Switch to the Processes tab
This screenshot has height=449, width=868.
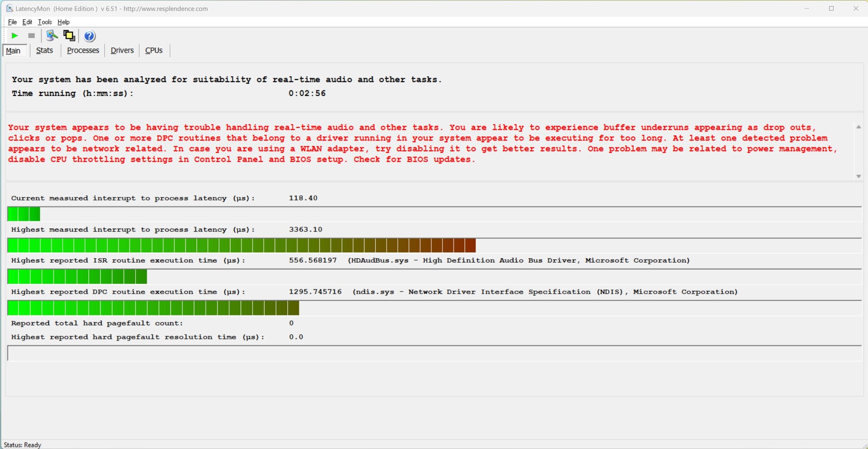83,51
